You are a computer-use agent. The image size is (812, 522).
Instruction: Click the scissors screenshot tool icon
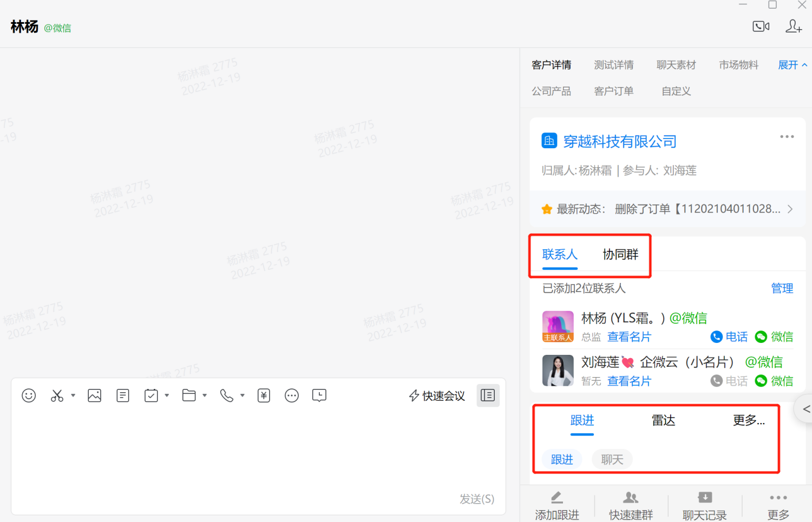[x=57, y=395]
